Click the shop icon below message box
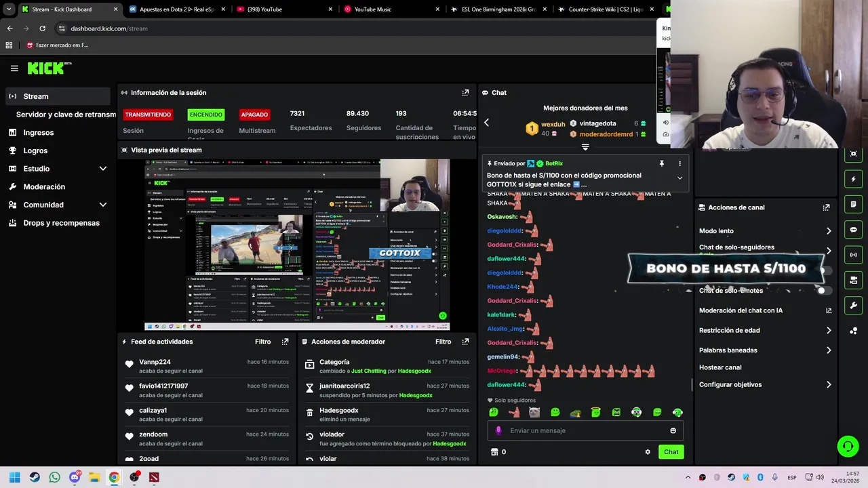The width and height of the screenshot is (868, 488). click(x=494, y=452)
